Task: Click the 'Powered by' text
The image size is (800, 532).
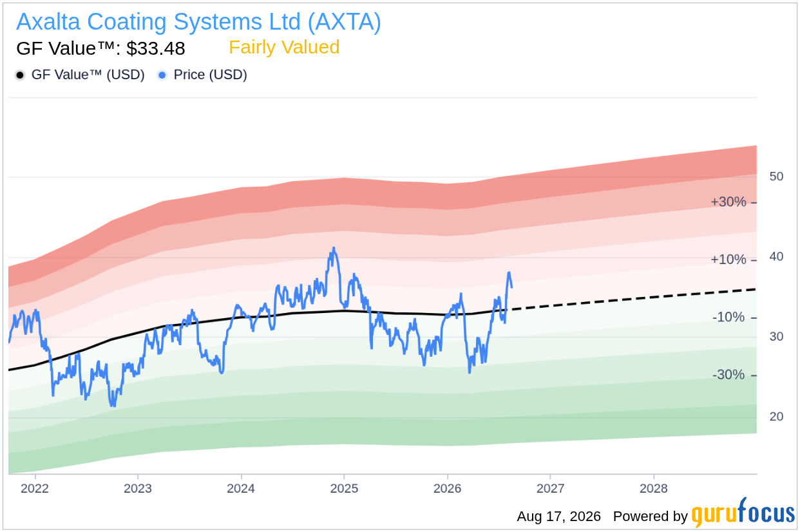Action: [x=651, y=517]
